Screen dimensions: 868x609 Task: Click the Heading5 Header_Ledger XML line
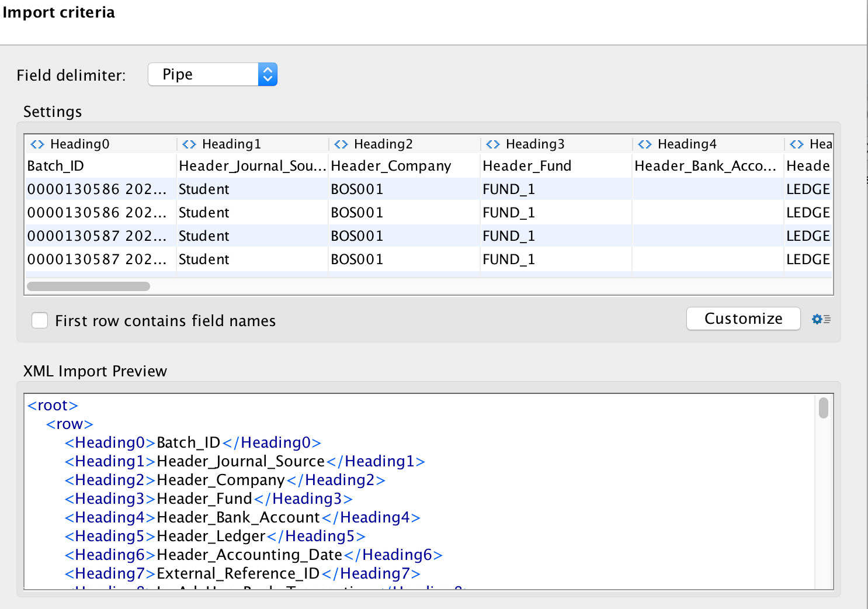[215, 537]
